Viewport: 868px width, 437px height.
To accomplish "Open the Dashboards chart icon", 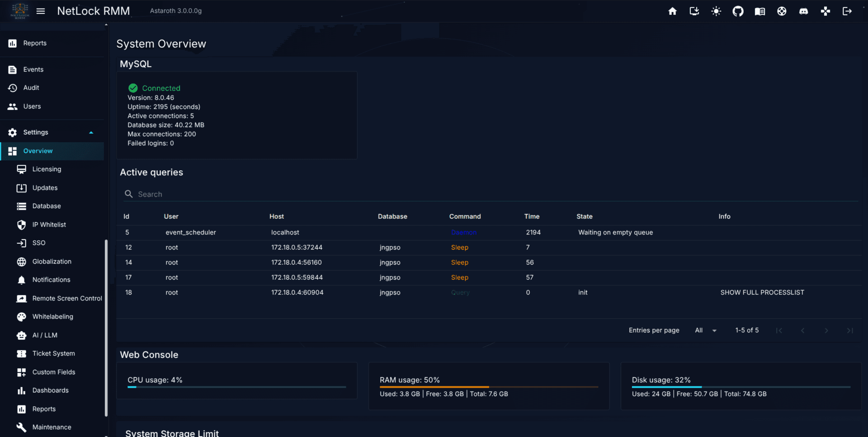I will pyautogui.click(x=21, y=390).
